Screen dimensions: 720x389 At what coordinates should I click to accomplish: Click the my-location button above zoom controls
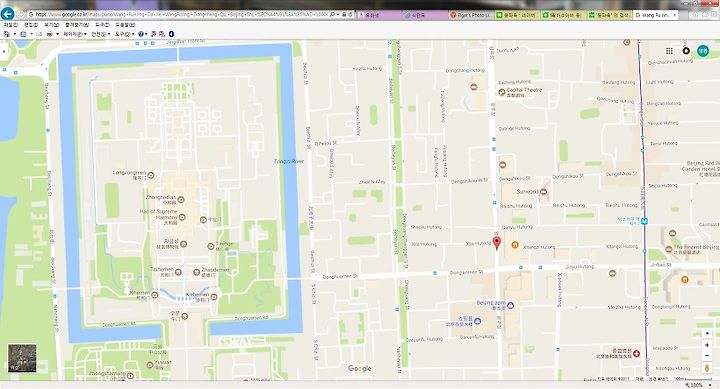pyautogui.click(x=707, y=333)
